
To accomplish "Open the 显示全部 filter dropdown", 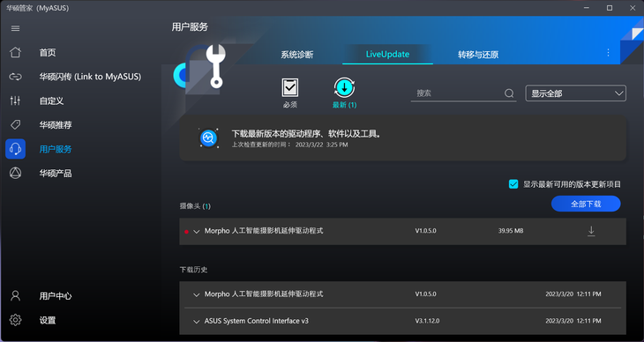I will [575, 93].
